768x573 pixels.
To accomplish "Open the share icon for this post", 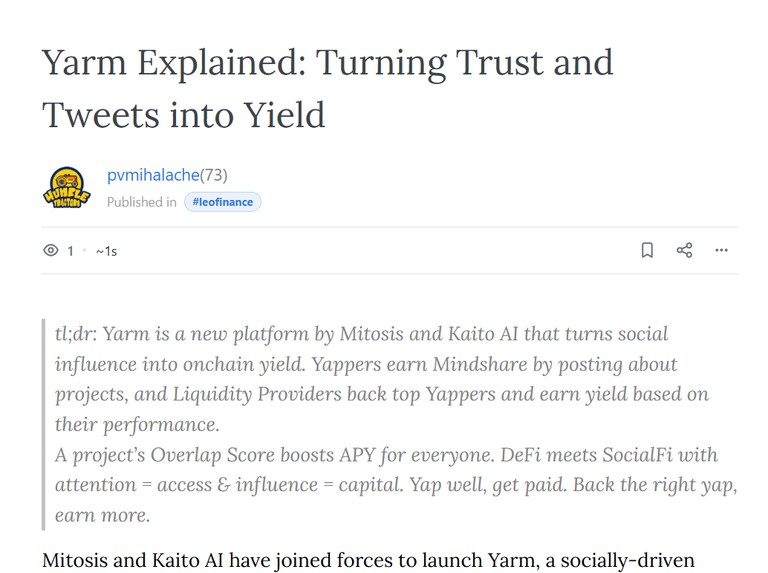I will (684, 250).
